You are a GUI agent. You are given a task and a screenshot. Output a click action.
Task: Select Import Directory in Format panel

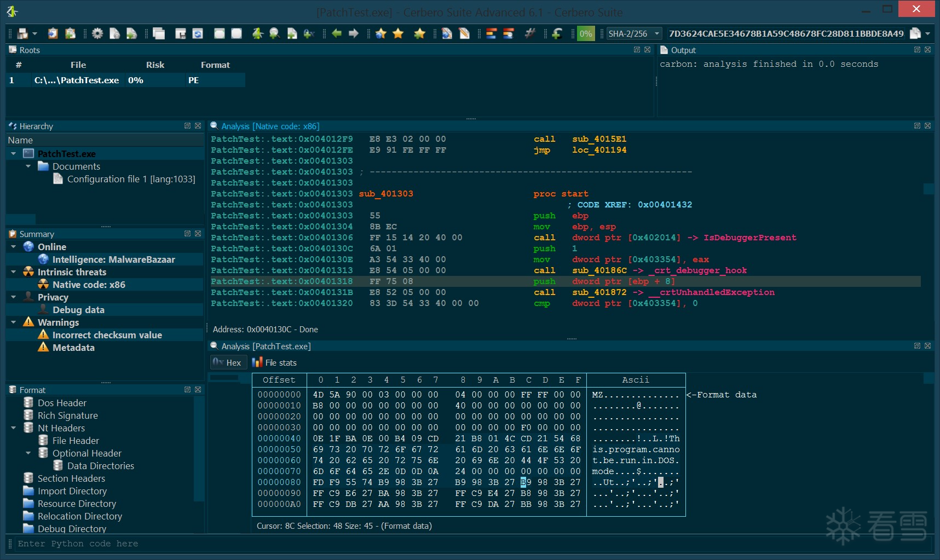[x=72, y=491]
